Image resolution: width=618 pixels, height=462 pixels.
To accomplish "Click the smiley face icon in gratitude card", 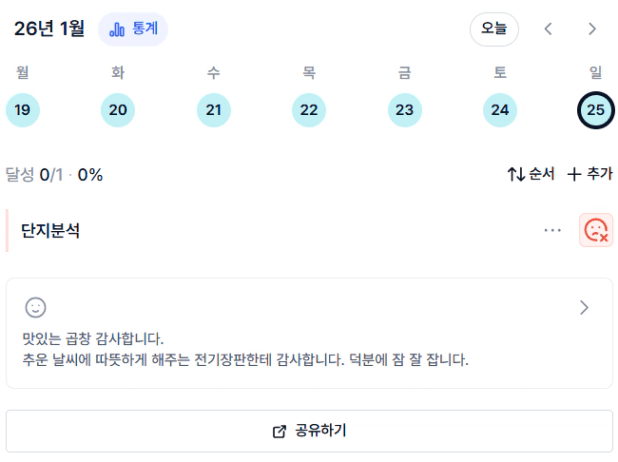I will click(36, 308).
